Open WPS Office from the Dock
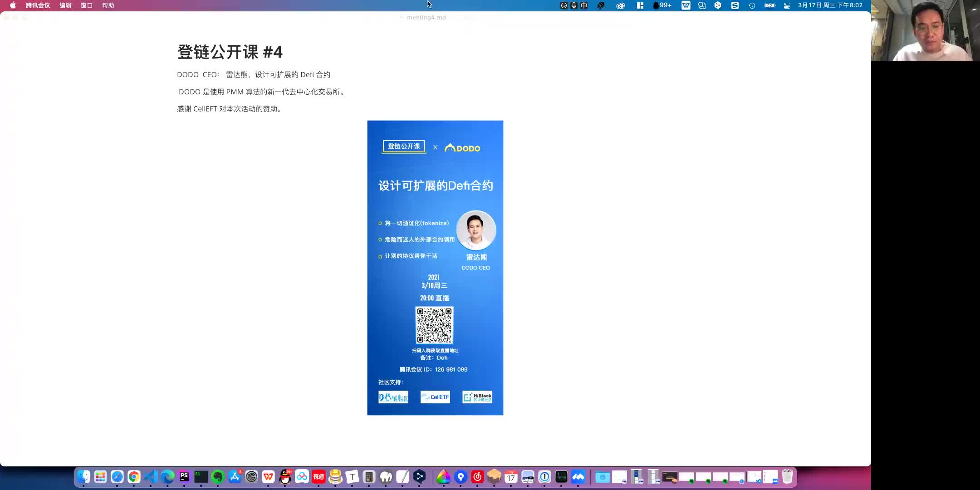 pyautogui.click(x=268, y=477)
